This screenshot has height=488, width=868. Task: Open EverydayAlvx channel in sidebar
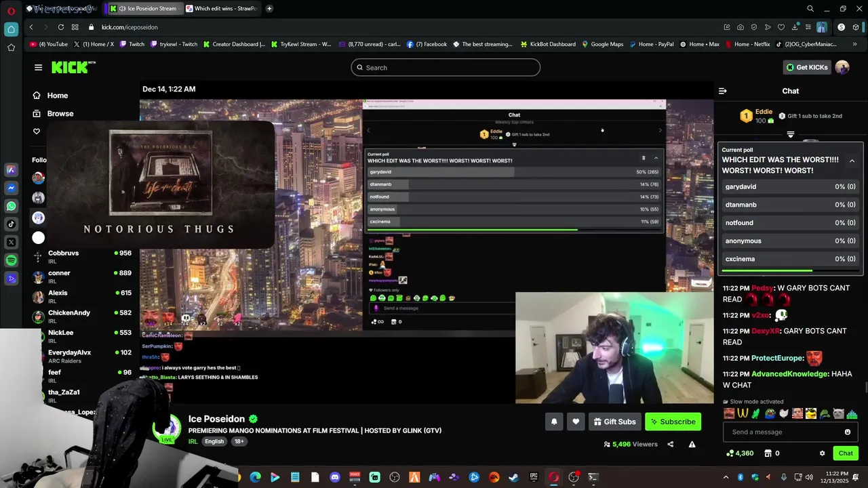(81, 357)
